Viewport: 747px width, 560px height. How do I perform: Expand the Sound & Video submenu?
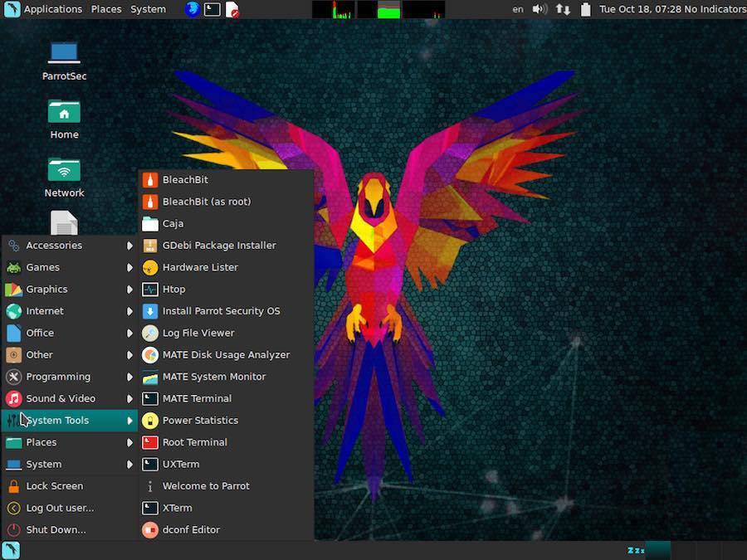(x=70, y=399)
